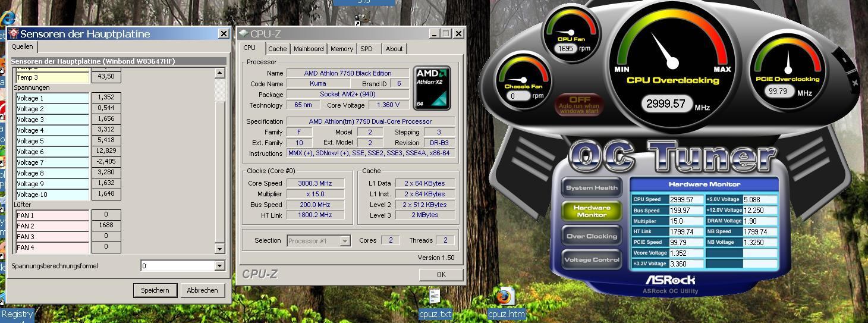Click the Level 3 cache value 2 MBytes

(425, 215)
